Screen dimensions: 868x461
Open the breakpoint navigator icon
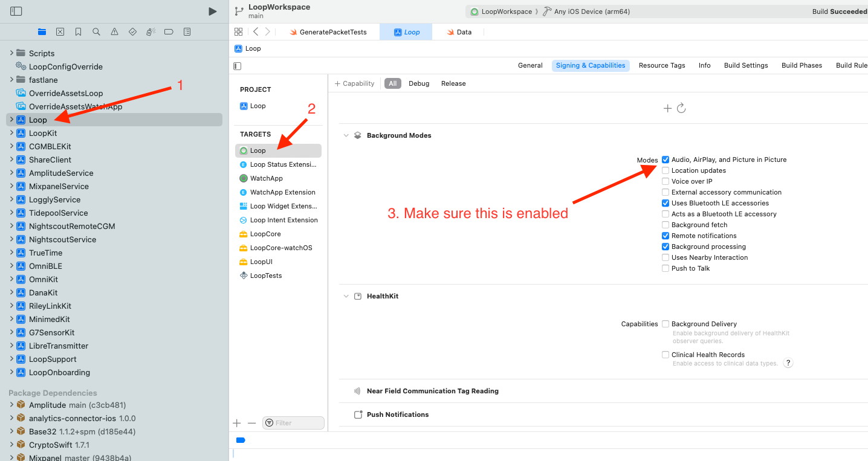click(169, 32)
